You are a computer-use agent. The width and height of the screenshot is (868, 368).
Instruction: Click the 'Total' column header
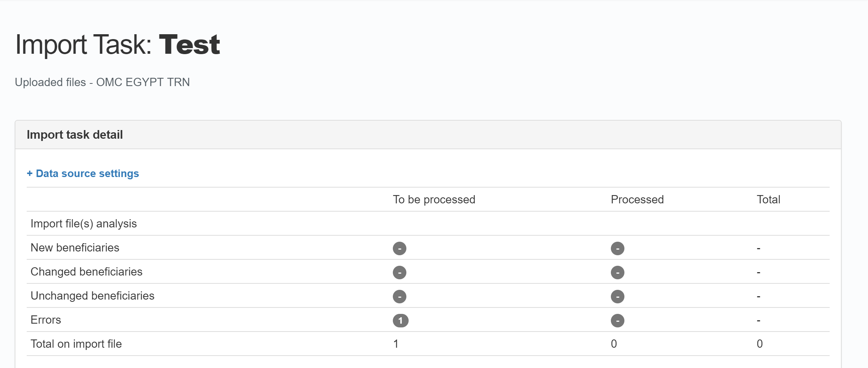click(768, 200)
